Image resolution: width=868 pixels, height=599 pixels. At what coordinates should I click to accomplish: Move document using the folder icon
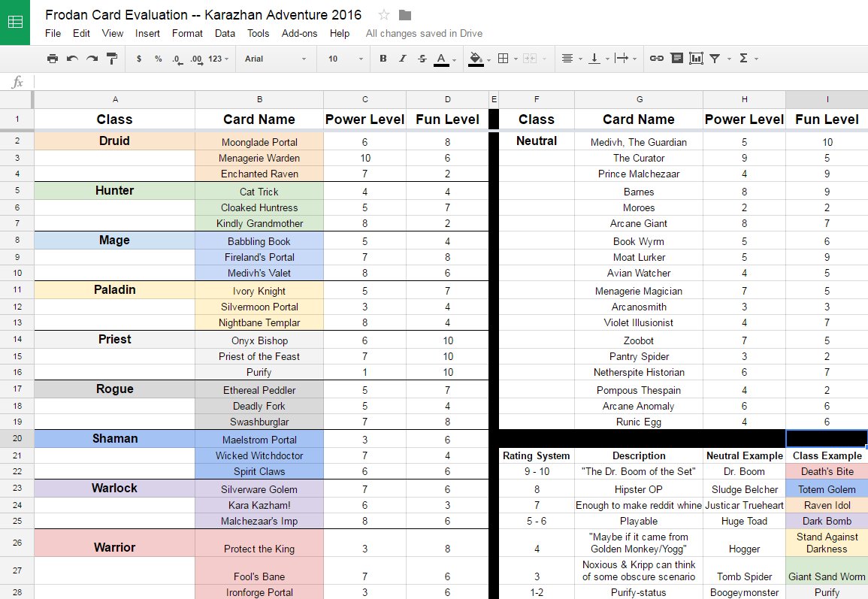tap(404, 15)
